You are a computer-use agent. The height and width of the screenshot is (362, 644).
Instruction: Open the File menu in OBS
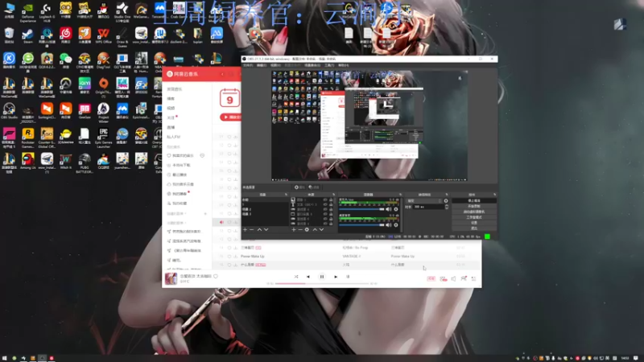click(248, 65)
